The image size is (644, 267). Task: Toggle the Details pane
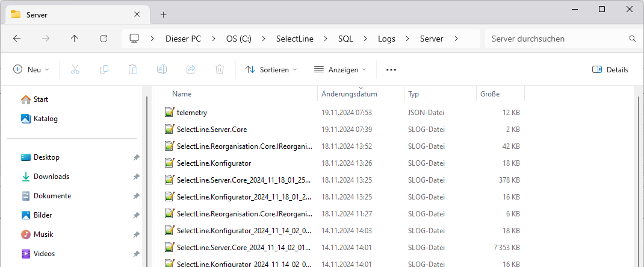(610, 69)
